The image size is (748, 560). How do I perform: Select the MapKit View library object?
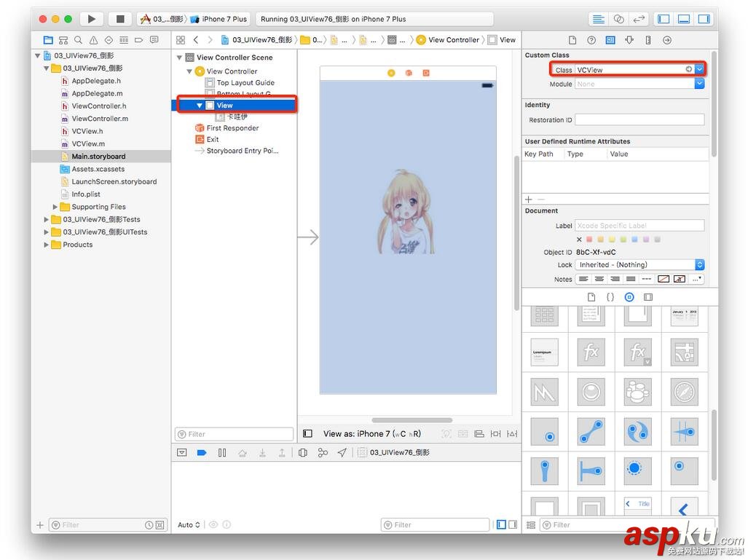coord(685,352)
